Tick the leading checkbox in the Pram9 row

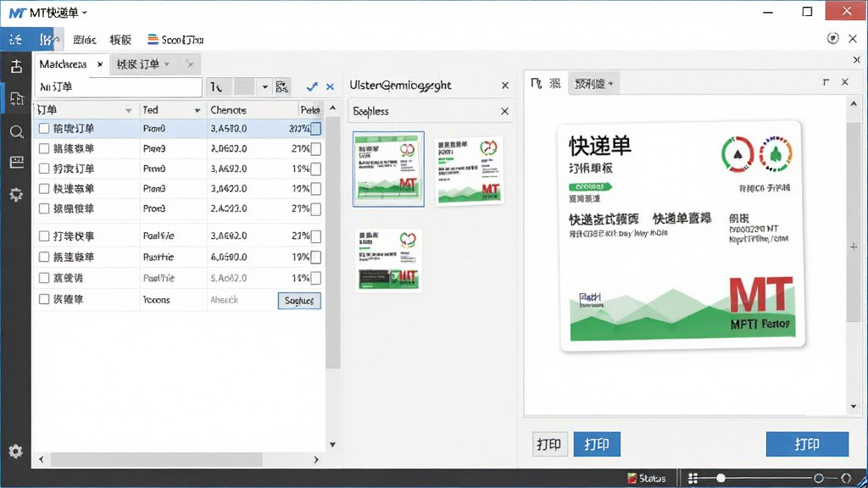click(x=44, y=148)
